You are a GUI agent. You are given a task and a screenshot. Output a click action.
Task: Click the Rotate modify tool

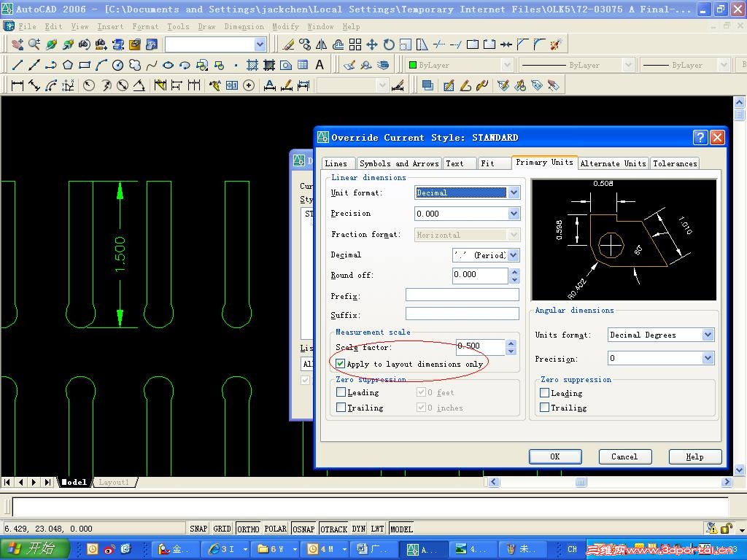(x=388, y=44)
